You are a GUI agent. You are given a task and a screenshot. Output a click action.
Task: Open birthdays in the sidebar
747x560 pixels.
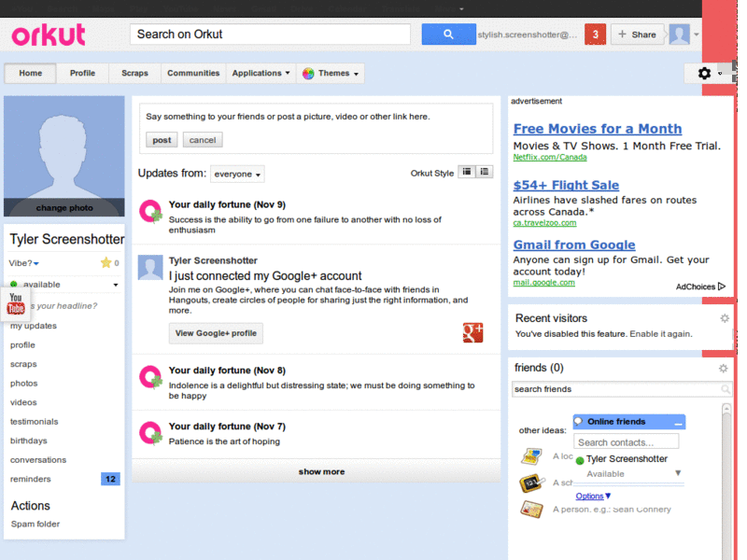29,441
